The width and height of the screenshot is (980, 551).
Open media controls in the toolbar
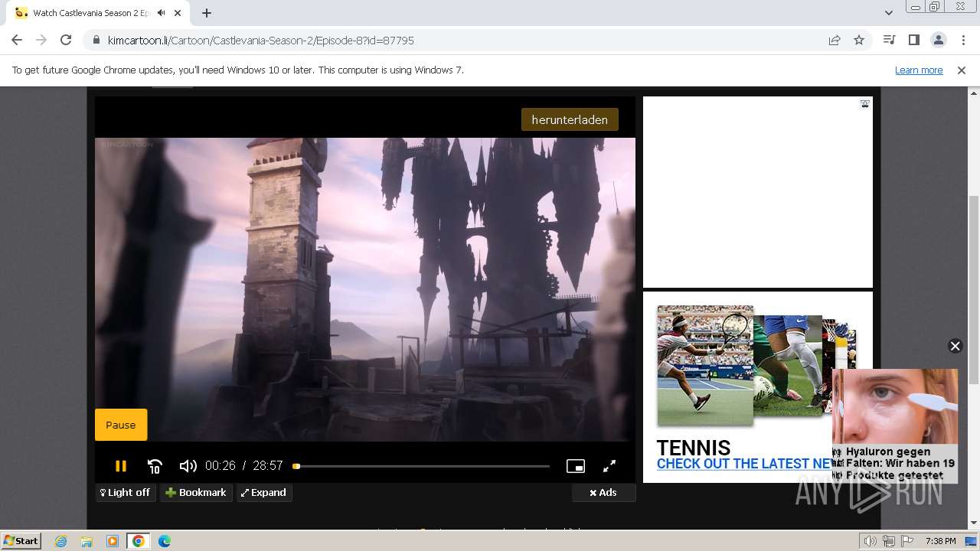[x=889, y=40]
